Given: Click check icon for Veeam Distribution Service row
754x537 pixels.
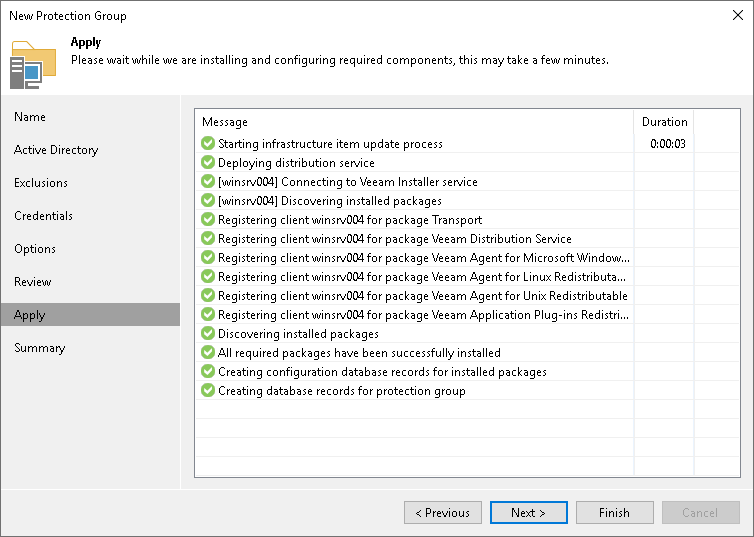Looking at the screenshot, I should (x=208, y=238).
